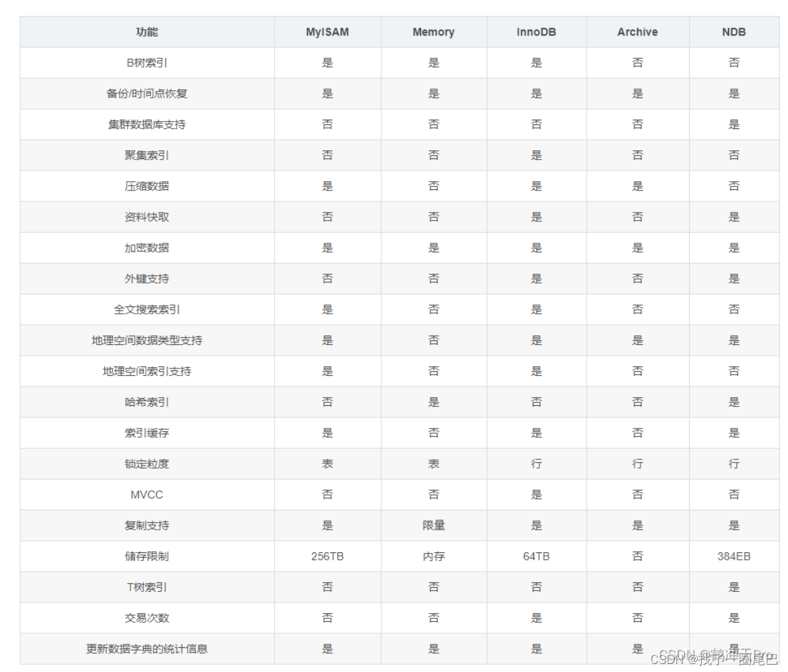Click 行 under NDB in 锁定粒度 row
The width and height of the screenshot is (788, 672).
click(x=734, y=464)
